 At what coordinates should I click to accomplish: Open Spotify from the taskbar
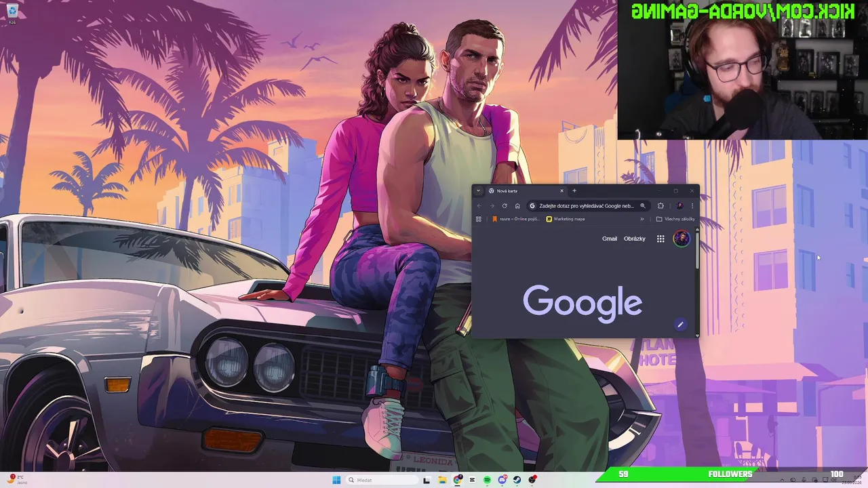coord(487,480)
